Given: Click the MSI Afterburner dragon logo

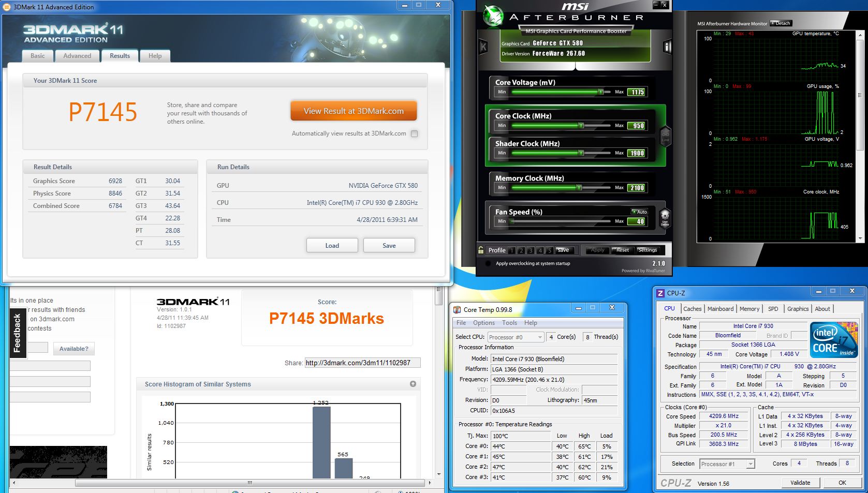Looking at the screenshot, I should 493,16.
